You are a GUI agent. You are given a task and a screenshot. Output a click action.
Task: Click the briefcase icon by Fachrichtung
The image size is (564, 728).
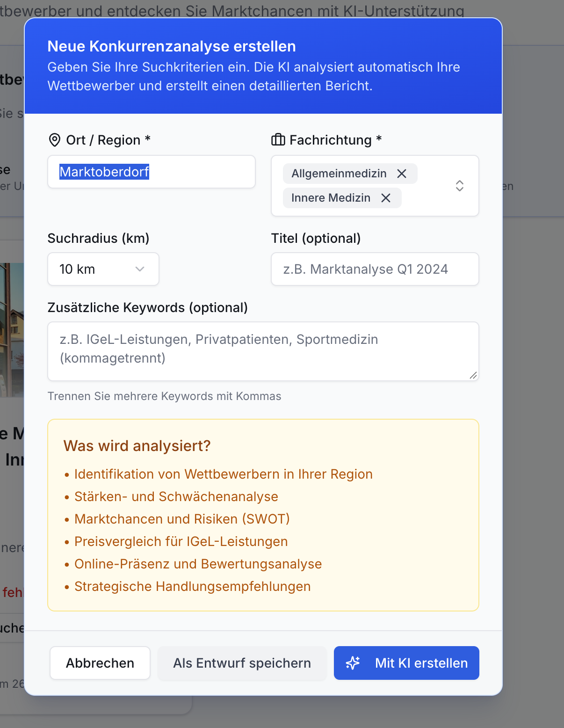[x=278, y=139]
